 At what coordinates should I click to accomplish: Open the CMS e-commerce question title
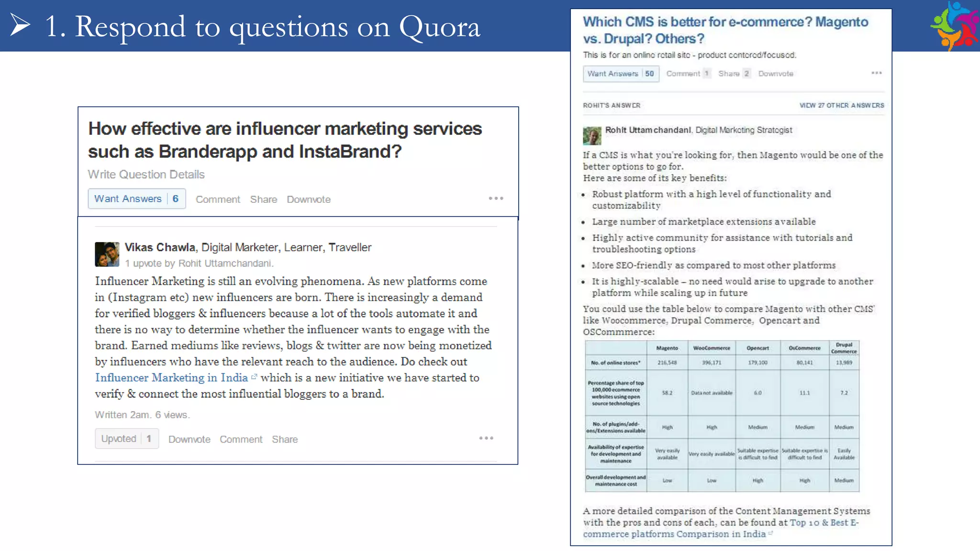coord(725,30)
